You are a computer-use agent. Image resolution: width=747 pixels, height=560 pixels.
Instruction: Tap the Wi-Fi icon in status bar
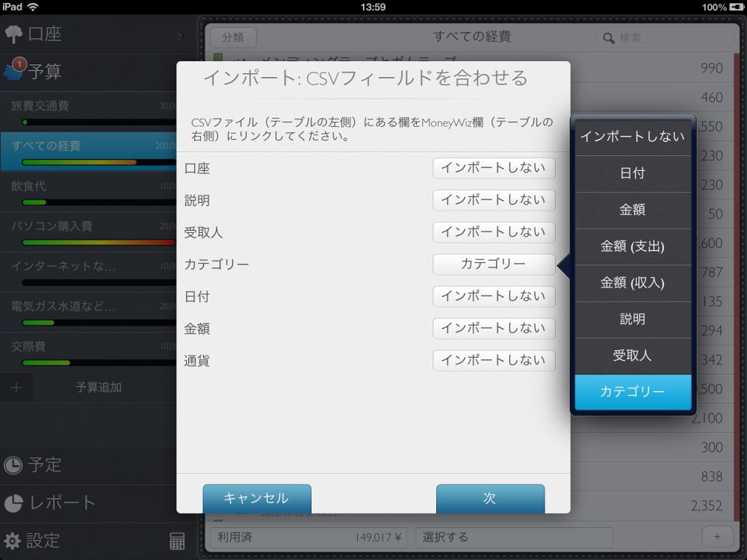(x=33, y=7)
